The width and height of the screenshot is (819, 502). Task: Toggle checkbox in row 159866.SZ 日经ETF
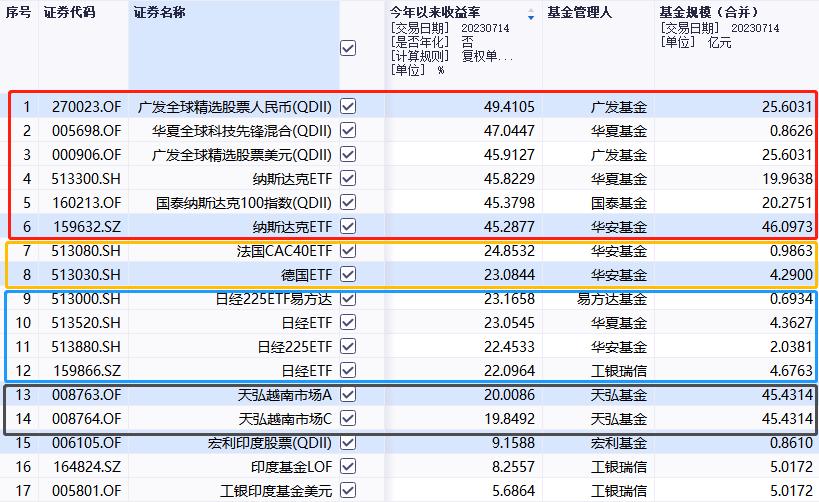(348, 371)
